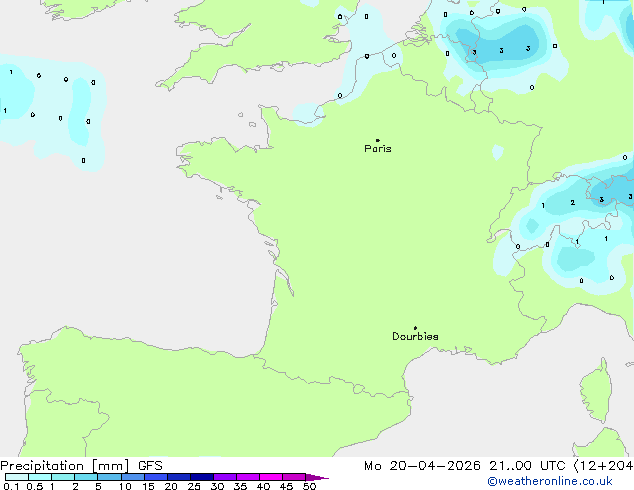The height and width of the screenshot is (490, 634).
Task: Pick the 30–35 mm legend swatch
Action: pos(225,477)
